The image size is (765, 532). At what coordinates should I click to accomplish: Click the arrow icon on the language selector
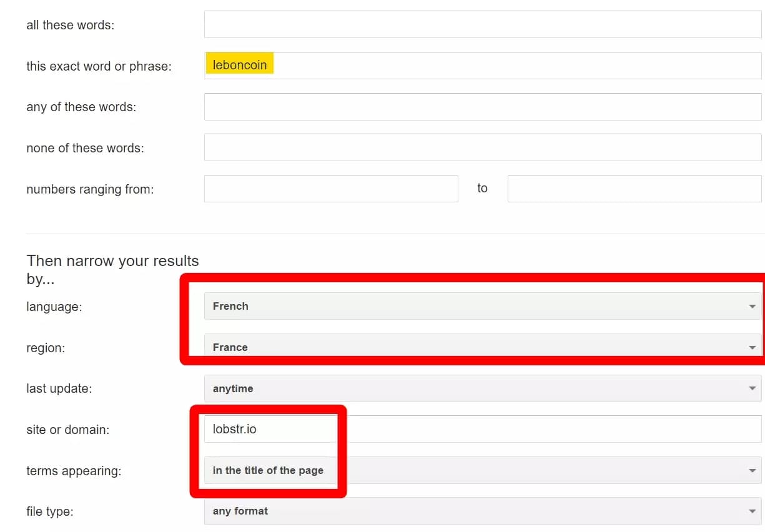(x=752, y=307)
